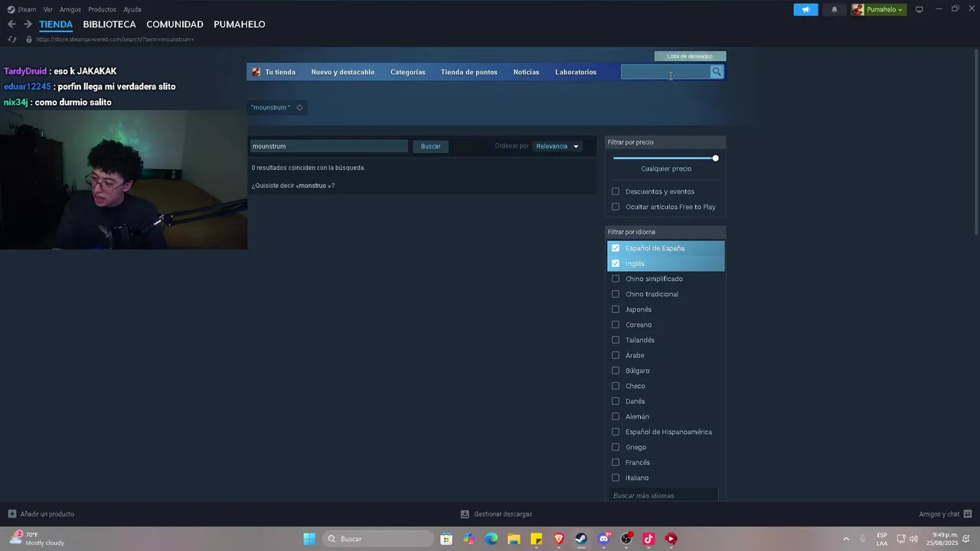Click the Buscar search button
This screenshot has width=980, height=551.
[x=430, y=146]
